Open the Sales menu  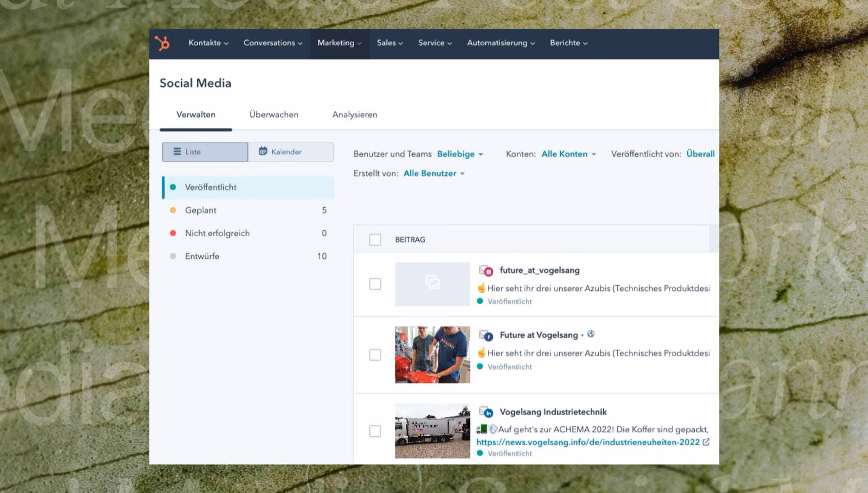tap(390, 43)
